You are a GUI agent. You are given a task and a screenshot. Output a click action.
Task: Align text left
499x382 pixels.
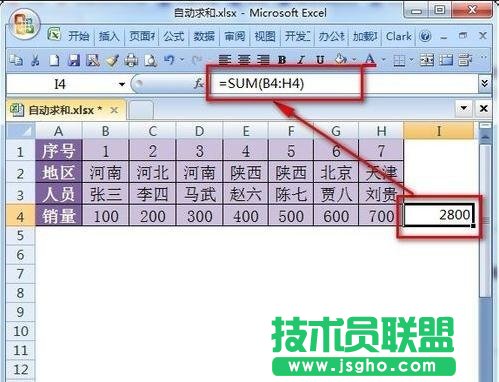coord(225,60)
